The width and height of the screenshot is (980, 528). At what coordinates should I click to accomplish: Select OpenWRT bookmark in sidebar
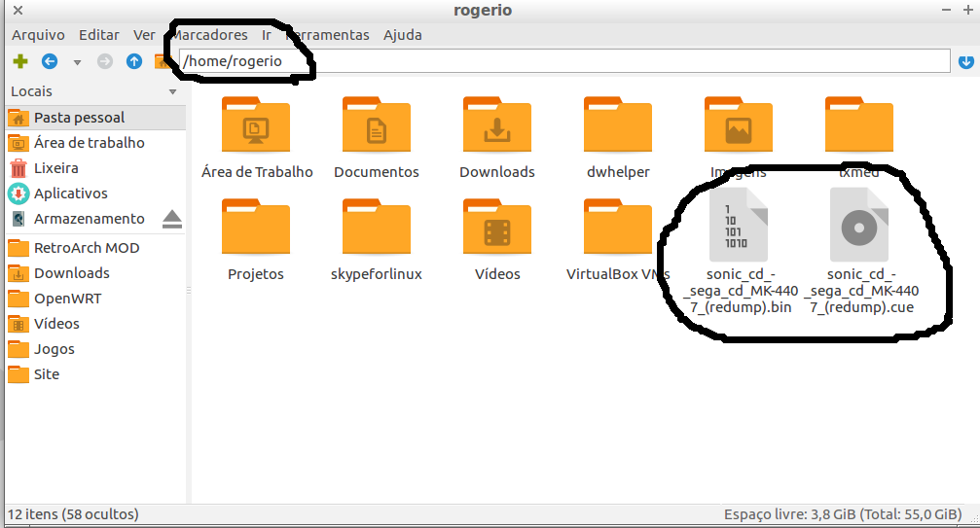click(x=67, y=299)
